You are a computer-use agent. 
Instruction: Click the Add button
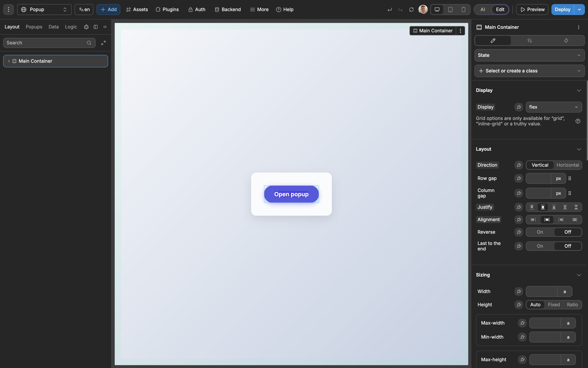[x=108, y=10]
